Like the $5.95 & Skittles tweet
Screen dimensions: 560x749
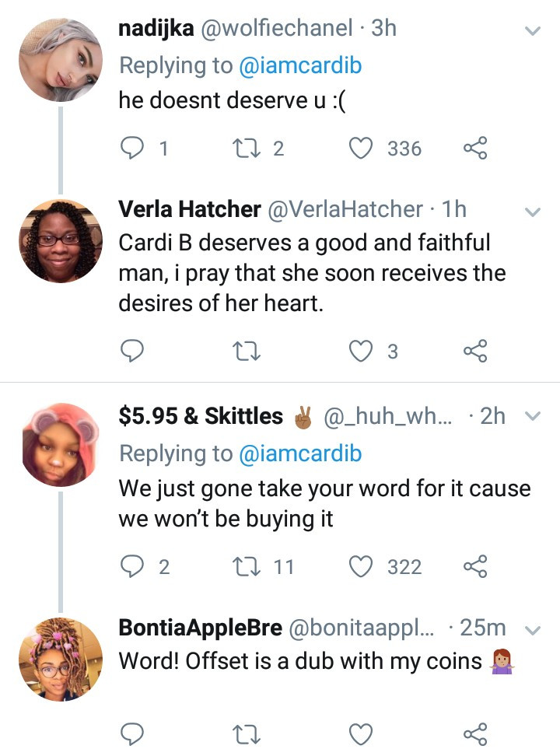coord(360,567)
